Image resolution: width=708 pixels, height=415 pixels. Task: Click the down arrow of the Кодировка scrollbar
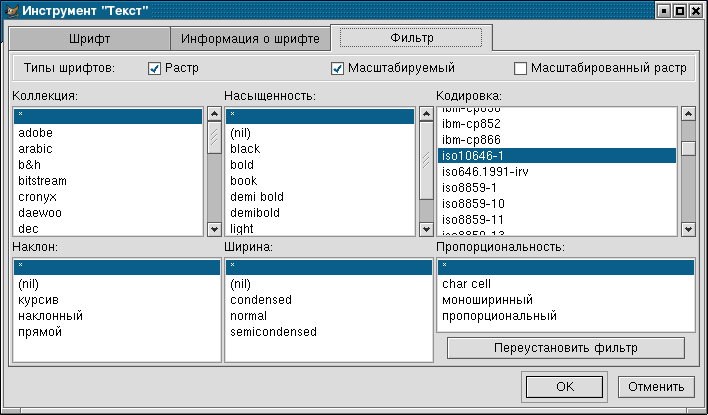click(688, 229)
